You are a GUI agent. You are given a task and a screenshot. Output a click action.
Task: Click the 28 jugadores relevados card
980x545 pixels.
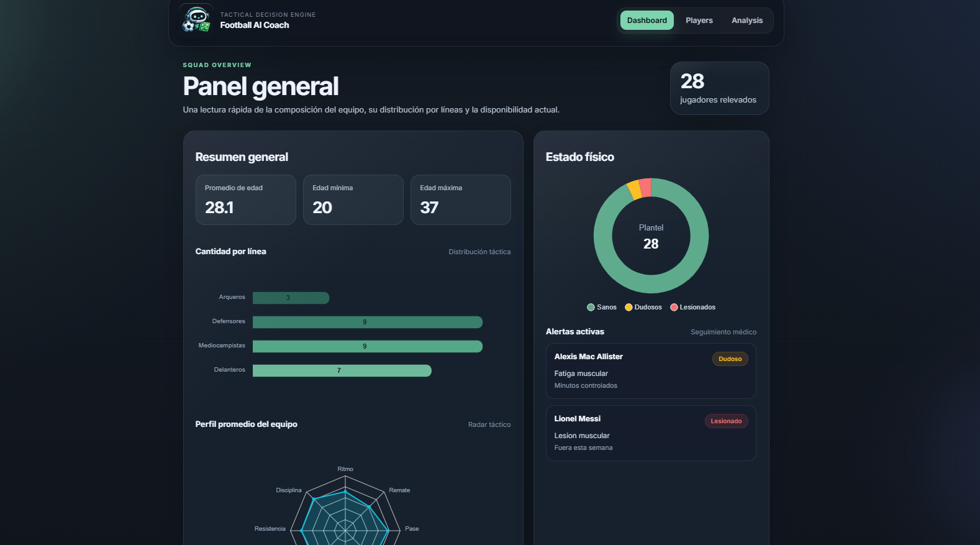[x=719, y=88]
